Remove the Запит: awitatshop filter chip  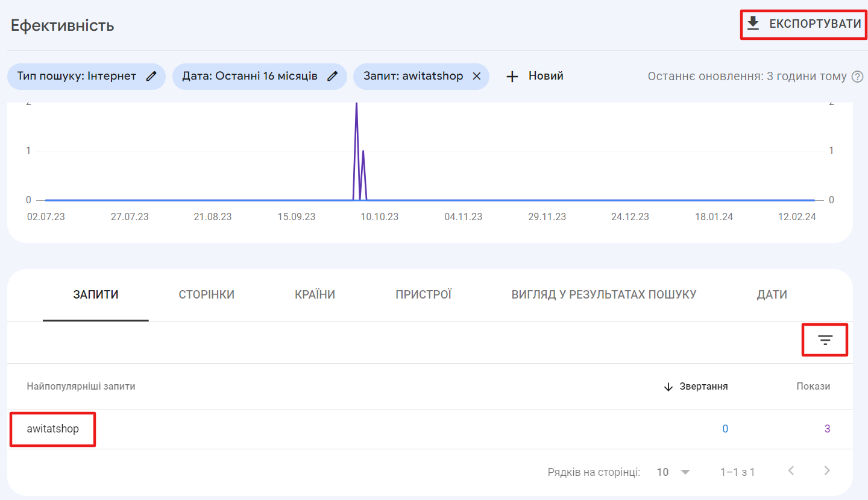click(476, 76)
